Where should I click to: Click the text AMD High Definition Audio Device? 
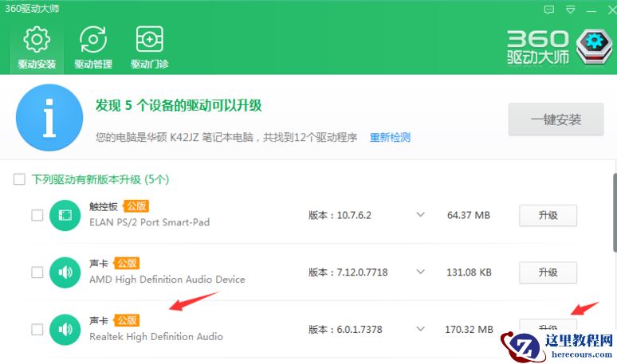click(x=167, y=279)
